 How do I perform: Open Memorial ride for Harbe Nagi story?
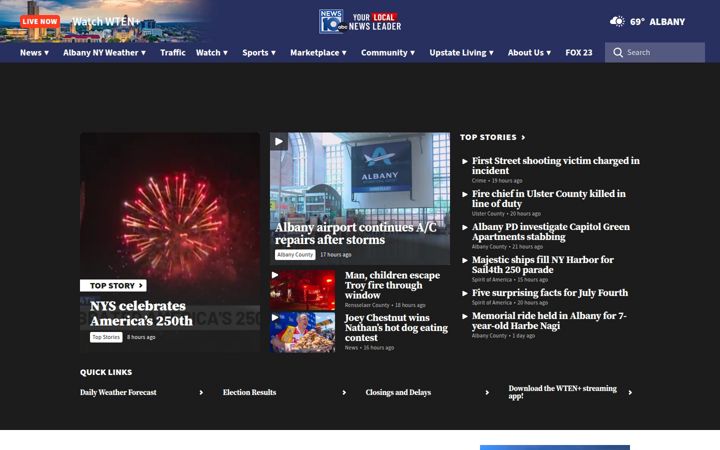[x=549, y=321]
